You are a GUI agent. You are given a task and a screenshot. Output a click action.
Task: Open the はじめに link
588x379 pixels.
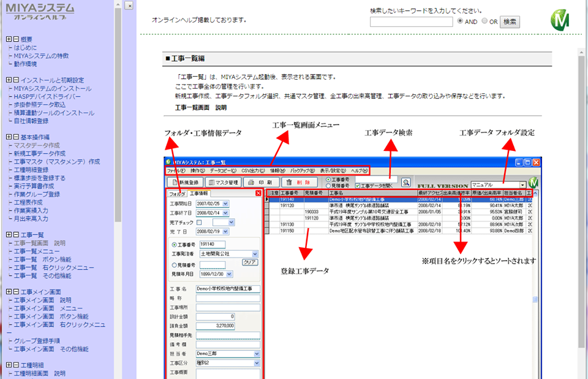click(x=26, y=48)
